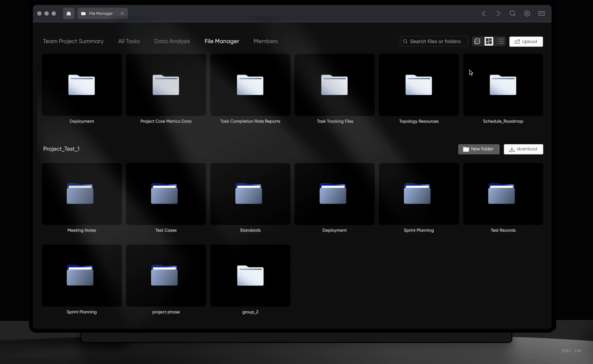Navigate back with the dotted left arrow
Viewport: 593px width, 364px height.
tap(484, 14)
